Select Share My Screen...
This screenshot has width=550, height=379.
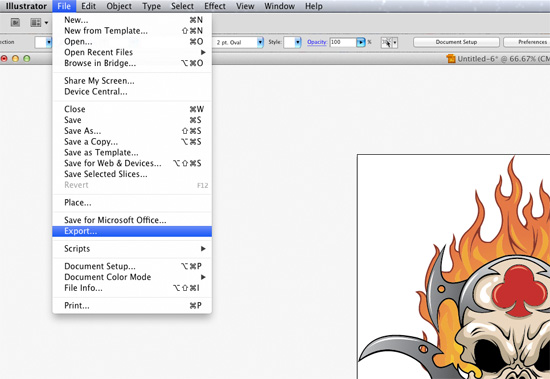tap(132, 81)
